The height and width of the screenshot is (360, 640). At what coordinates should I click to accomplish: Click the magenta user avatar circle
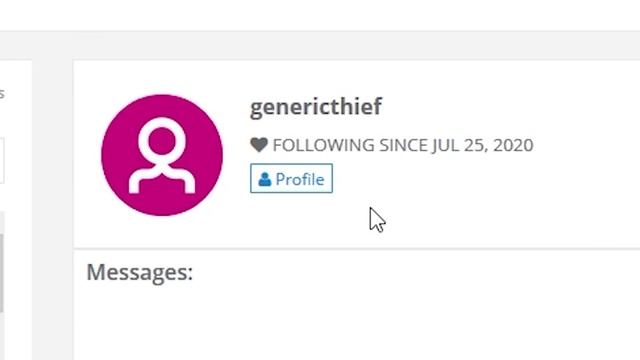[x=162, y=155]
